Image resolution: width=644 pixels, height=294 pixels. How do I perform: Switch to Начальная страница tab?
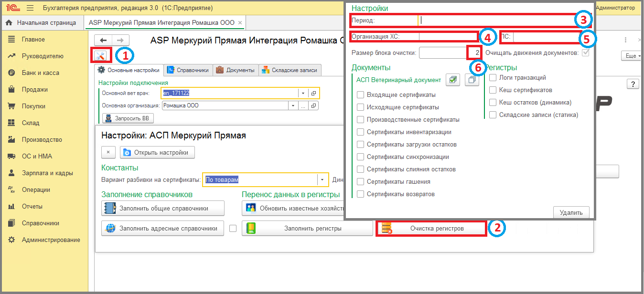41,22
